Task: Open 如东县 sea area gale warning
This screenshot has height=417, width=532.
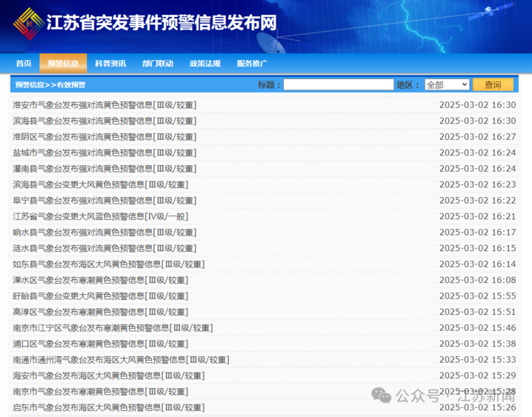Action: coord(108,264)
